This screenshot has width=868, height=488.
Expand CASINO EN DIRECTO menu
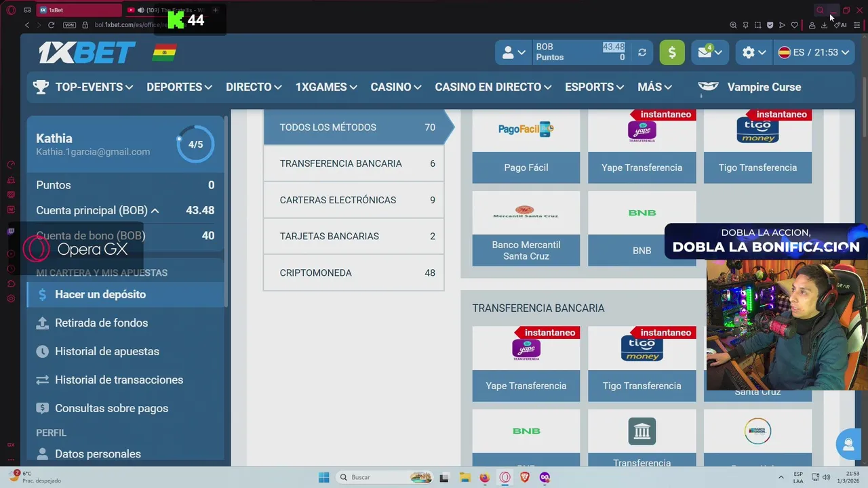[493, 87]
